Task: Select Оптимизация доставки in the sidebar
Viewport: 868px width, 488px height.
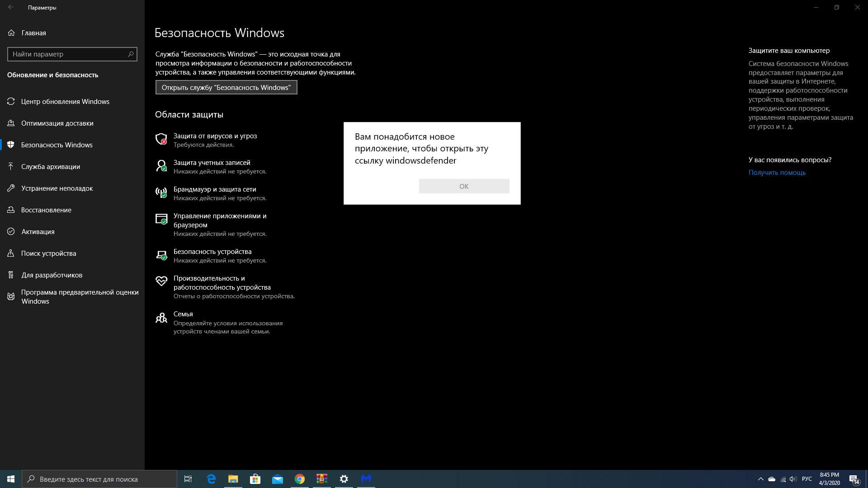Action: pyautogui.click(x=72, y=123)
